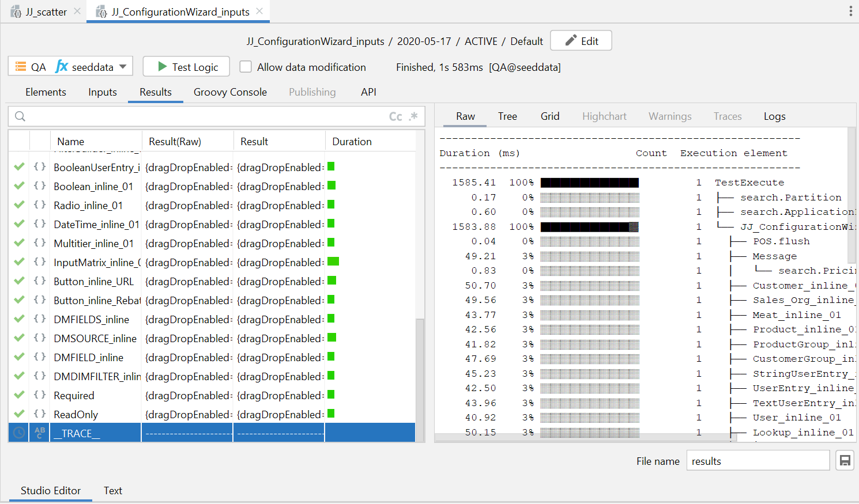The image size is (859, 504).
Task: Click the green checkmark for Radio_inline_01
Action: click(x=19, y=206)
